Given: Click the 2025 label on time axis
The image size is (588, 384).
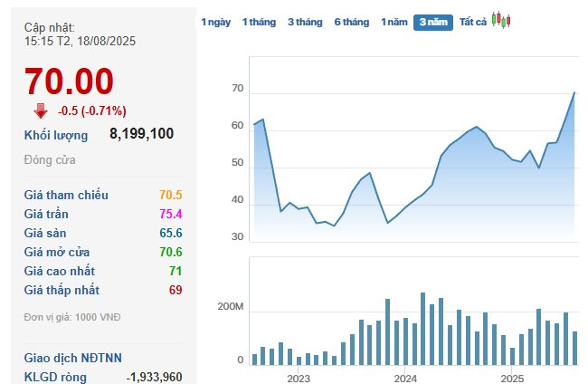Looking at the screenshot, I should point(512,378).
